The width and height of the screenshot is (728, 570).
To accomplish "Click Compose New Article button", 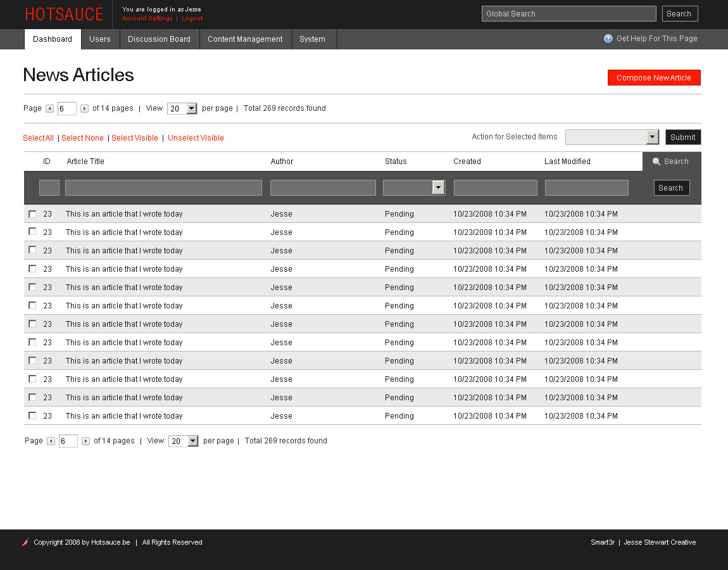I will pyautogui.click(x=654, y=77).
